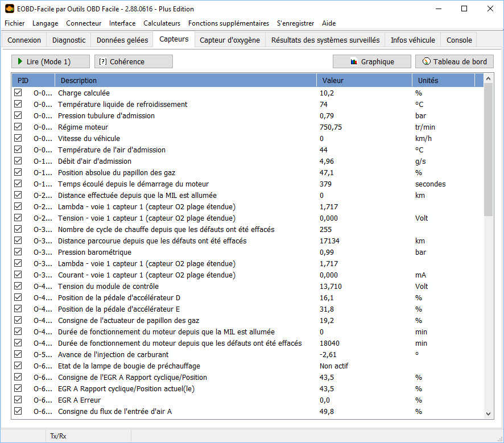The width and height of the screenshot is (504, 443).
Task: Open the Capteur d'oxygène tab
Action: [x=230, y=40]
